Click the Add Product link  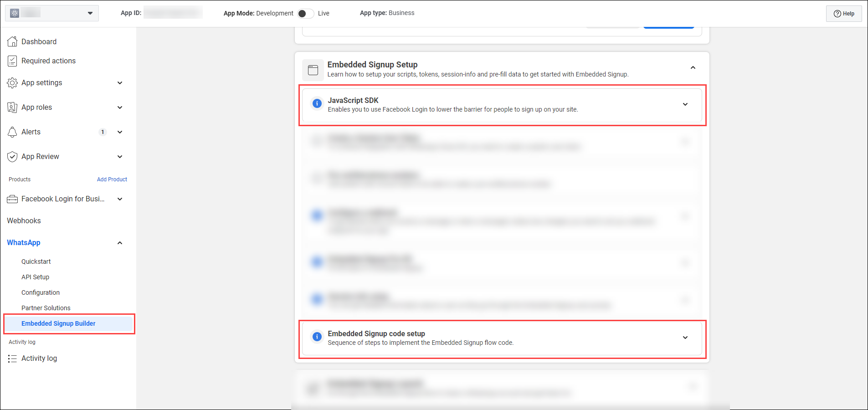coord(112,179)
